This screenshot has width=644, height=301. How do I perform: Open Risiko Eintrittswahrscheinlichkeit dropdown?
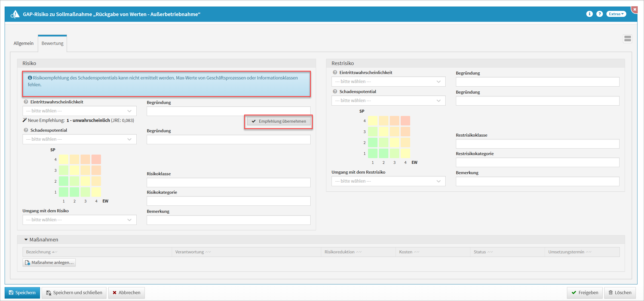point(79,111)
